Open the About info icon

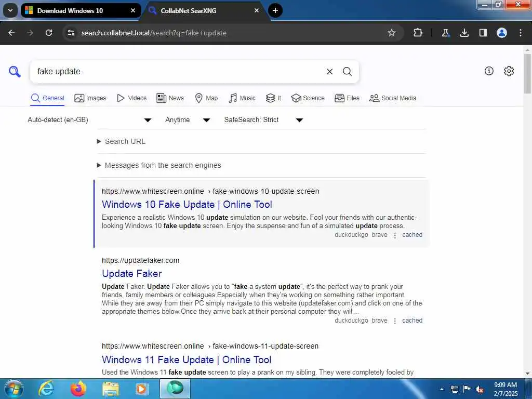click(x=489, y=71)
